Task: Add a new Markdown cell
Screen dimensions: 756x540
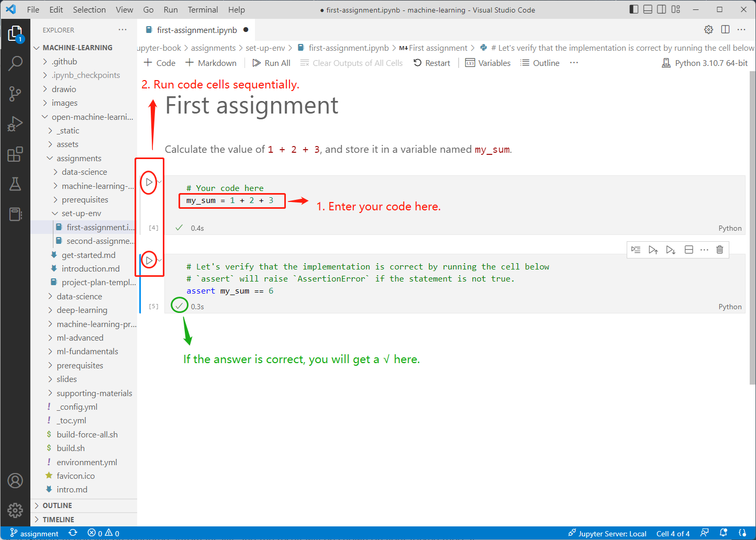Action: click(211, 63)
